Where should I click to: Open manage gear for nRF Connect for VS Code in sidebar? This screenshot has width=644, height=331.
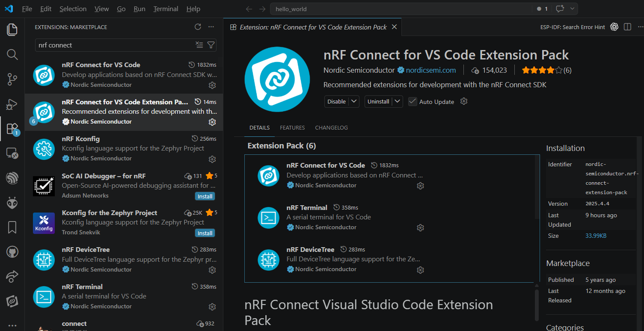coord(212,86)
